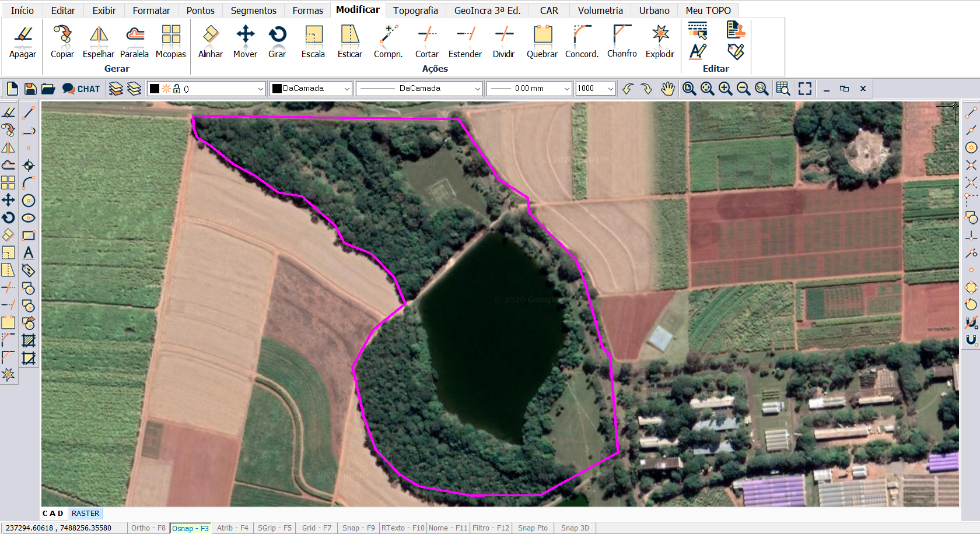Select the Espelhar mirror tool
Viewport: 980px width, 534px height.
click(98, 41)
